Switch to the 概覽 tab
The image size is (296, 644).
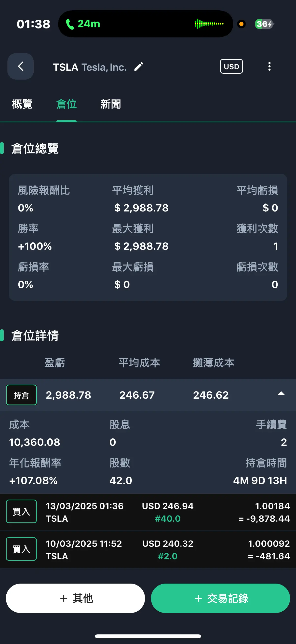pyautogui.click(x=22, y=104)
